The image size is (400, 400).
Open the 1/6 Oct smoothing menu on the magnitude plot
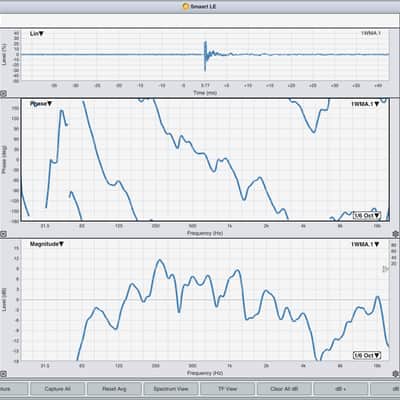coord(367,355)
